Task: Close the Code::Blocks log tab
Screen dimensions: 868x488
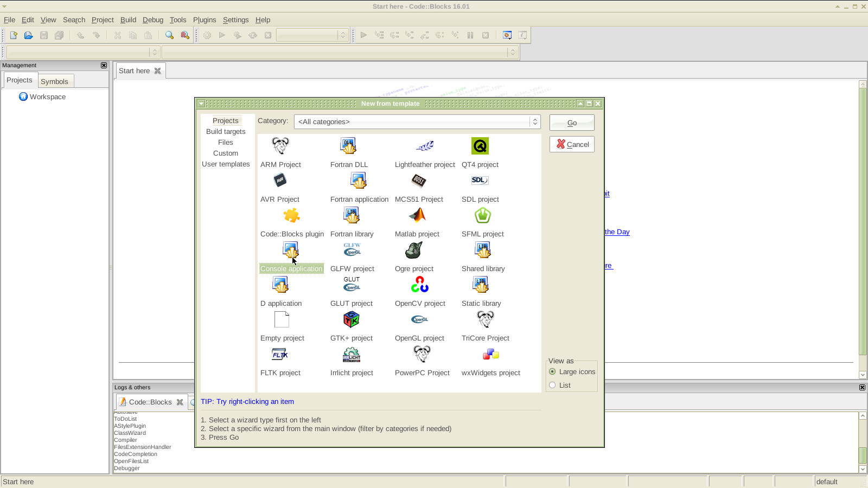Action: tap(180, 402)
